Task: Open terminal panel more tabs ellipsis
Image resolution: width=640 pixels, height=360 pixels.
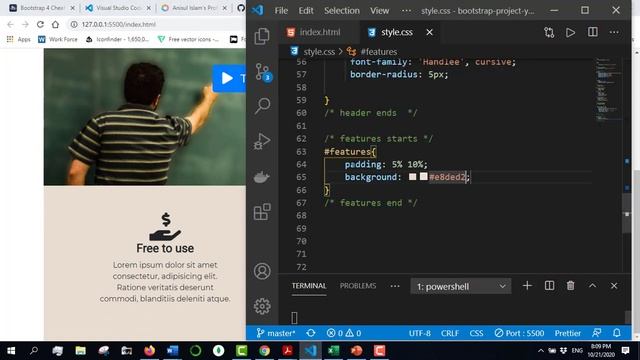Action: [395, 286]
